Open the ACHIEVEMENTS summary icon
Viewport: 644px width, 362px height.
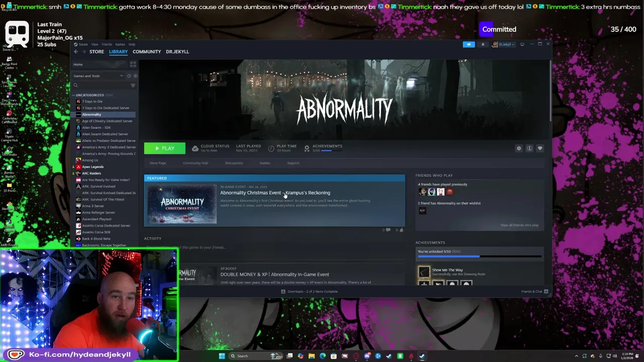pos(307,148)
